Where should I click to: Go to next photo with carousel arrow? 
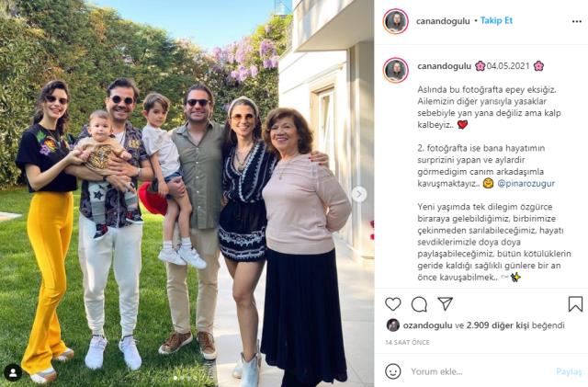coord(359,194)
